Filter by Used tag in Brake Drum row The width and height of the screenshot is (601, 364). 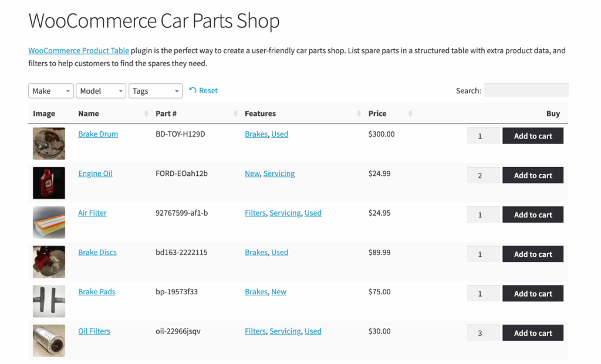coord(280,134)
